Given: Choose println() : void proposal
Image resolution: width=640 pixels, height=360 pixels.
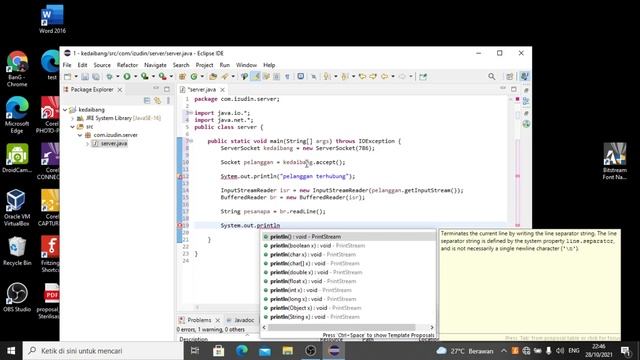Looking at the screenshot, I should (348, 237).
